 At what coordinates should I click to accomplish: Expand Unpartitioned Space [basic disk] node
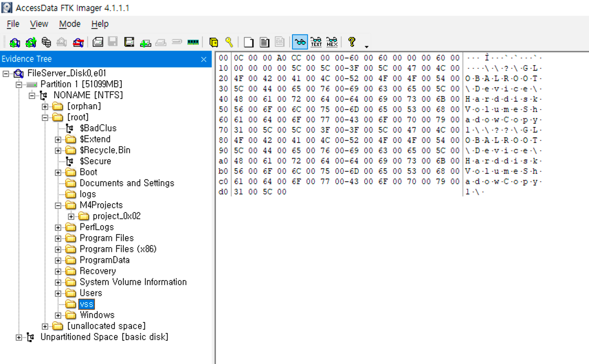[x=19, y=338]
